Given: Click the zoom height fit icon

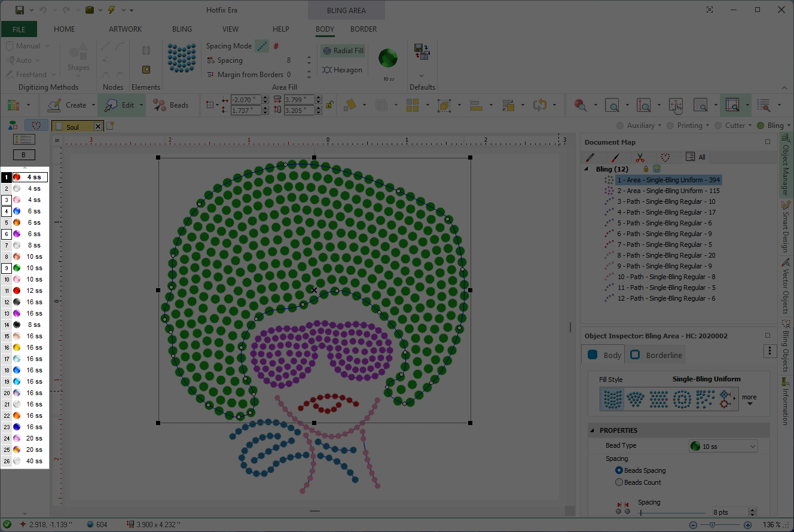Looking at the screenshot, I should [644, 105].
